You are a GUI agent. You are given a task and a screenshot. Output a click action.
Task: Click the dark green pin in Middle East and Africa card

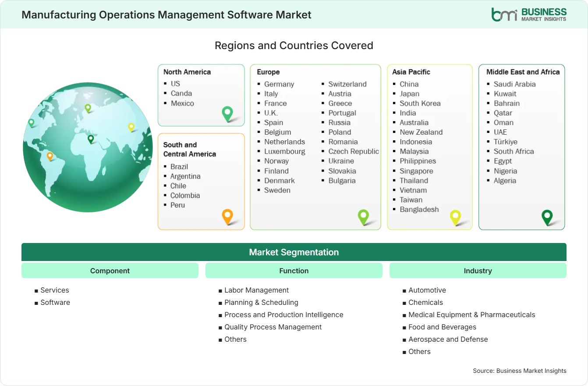(x=547, y=217)
